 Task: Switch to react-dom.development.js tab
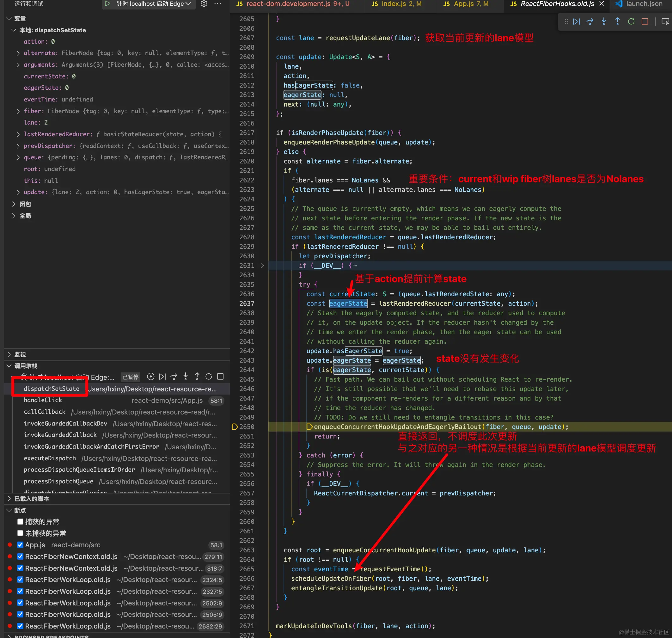[x=292, y=4]
